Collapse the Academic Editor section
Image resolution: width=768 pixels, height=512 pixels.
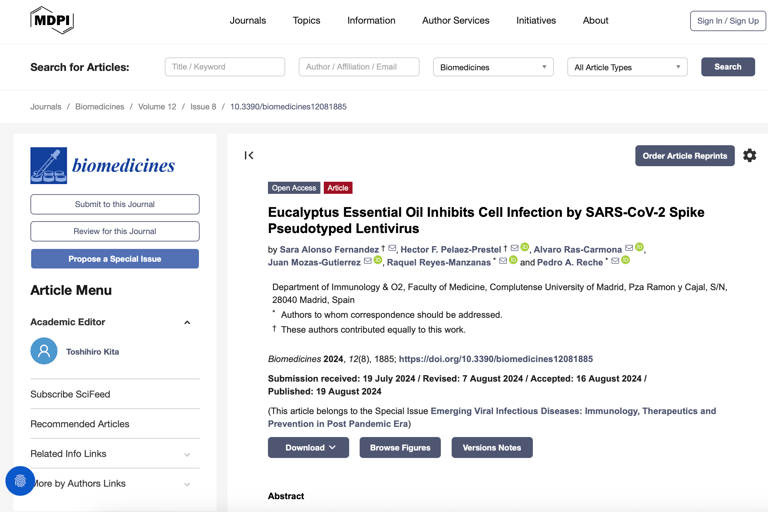coord(187,323)
